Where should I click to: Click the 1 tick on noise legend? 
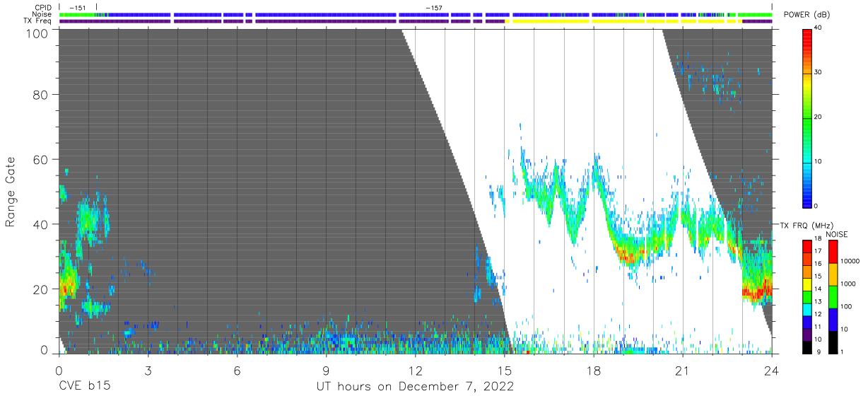coord(842,351)
